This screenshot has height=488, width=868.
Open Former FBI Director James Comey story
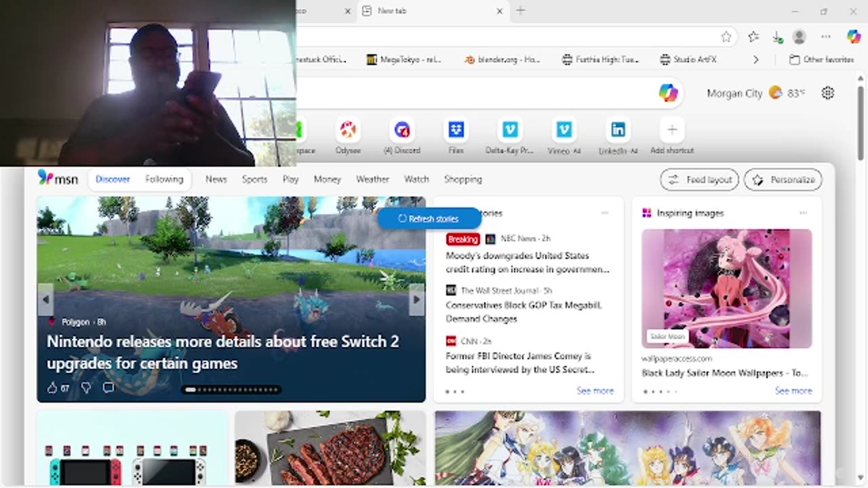[x=520, y=363]
